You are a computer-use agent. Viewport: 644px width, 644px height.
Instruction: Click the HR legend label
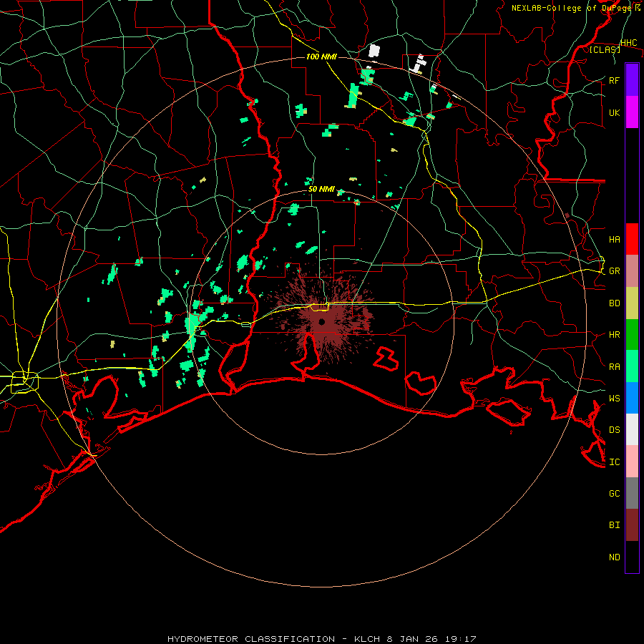coord(614,335)
